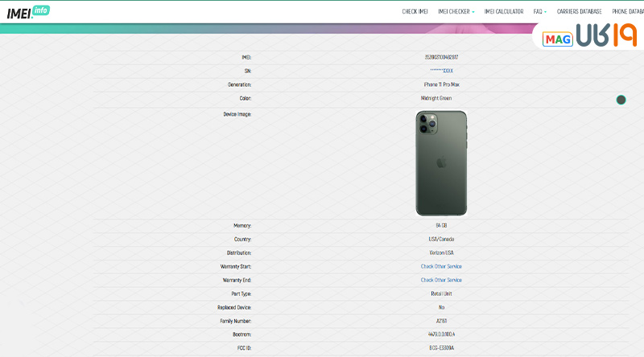
Task: Click the masked serial number link
Action: pyautogui.click(x=441, y=71)
